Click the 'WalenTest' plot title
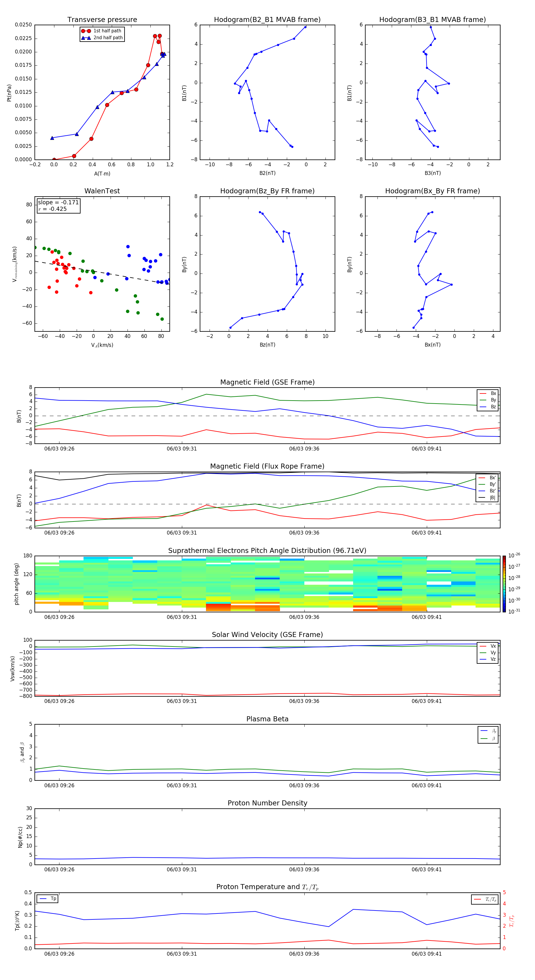This screenshot has width=535, height=980. tap(102, 191)
